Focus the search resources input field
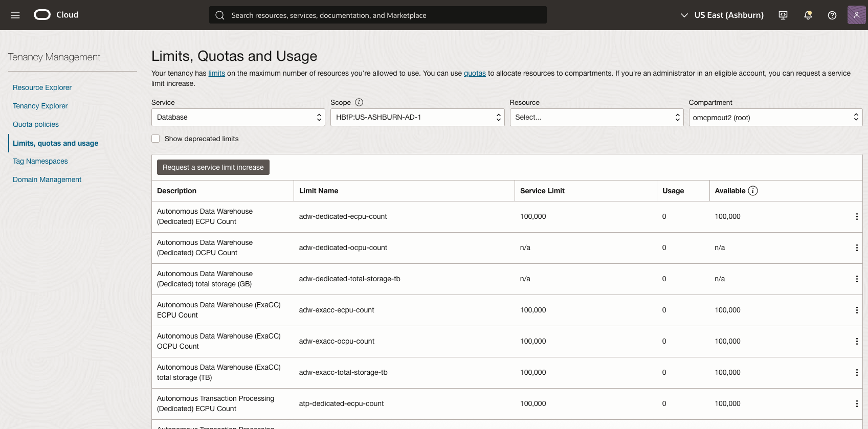 click(378, 15)
